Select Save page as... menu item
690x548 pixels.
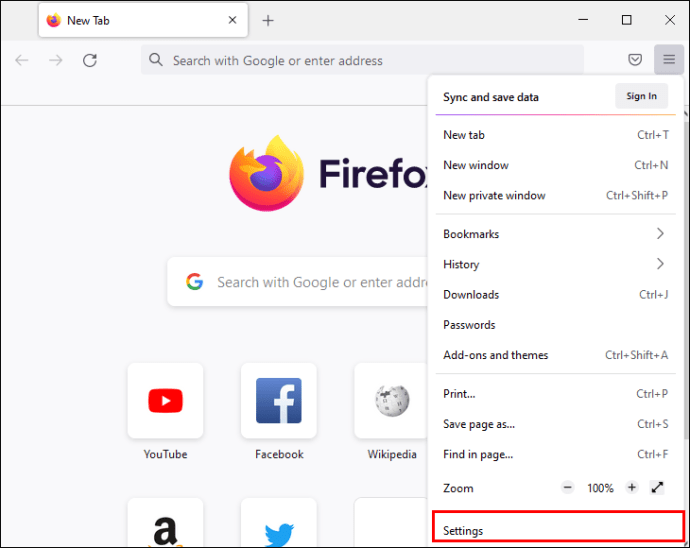[x=555, y=424]
